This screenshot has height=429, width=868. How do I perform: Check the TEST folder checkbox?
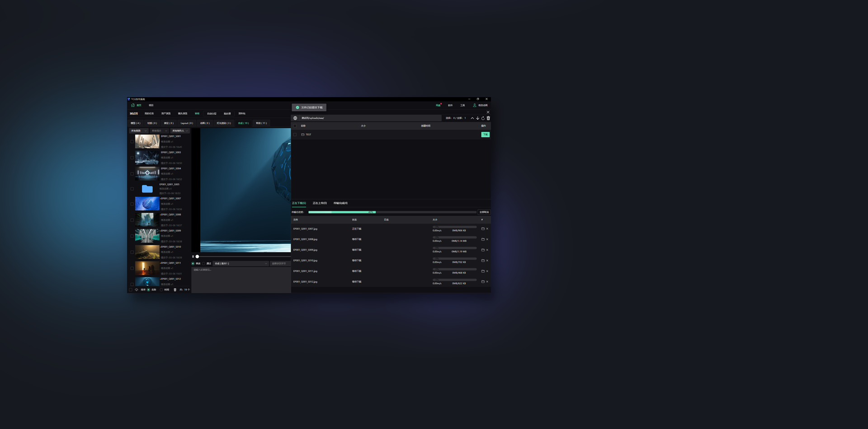[295, 135]
